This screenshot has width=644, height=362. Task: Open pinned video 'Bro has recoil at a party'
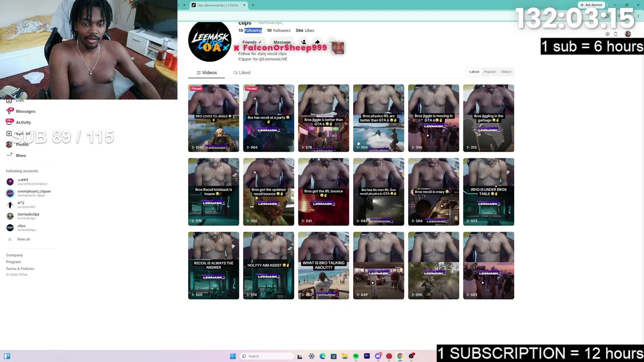click(x=269, y=118)
